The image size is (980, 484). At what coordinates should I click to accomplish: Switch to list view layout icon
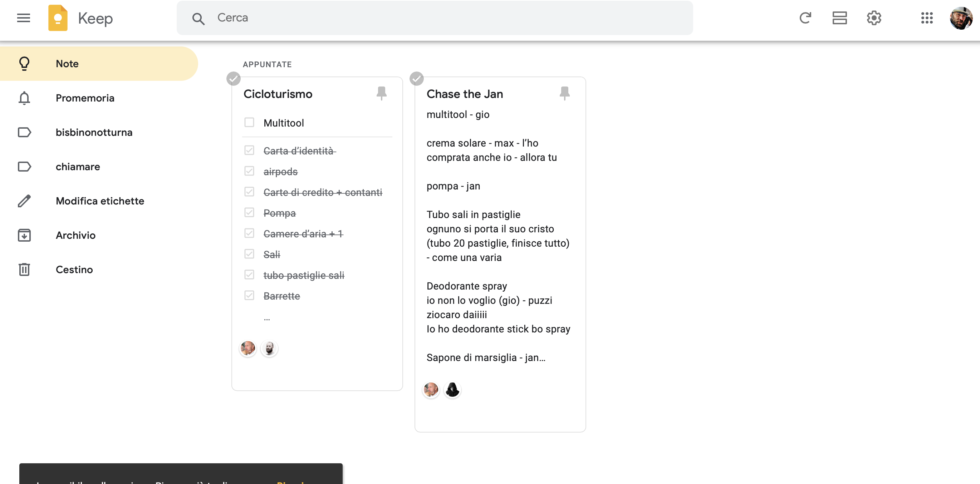pyautogui.click(x=839, y=18)
